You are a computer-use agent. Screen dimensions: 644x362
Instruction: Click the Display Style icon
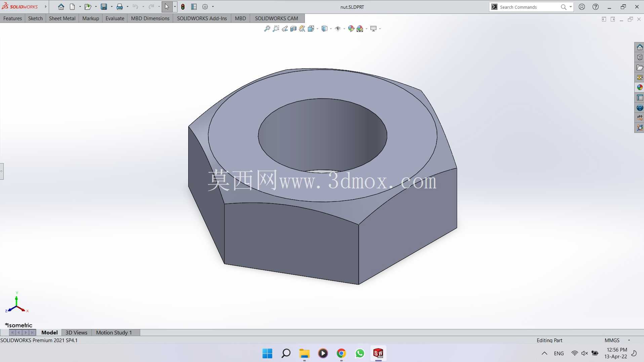324,29
